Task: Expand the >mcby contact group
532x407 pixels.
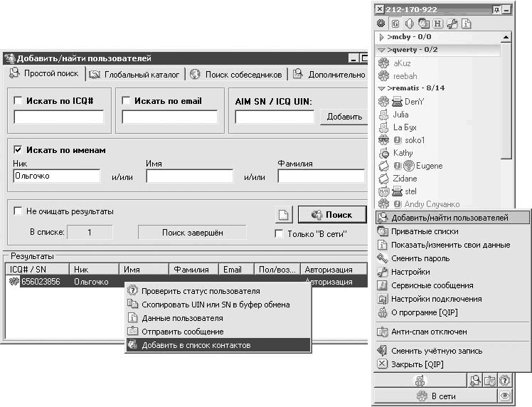Action: 381,37
